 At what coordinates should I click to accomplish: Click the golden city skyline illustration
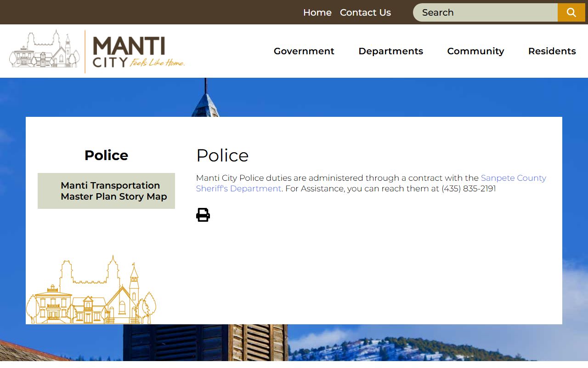point(91,289)
